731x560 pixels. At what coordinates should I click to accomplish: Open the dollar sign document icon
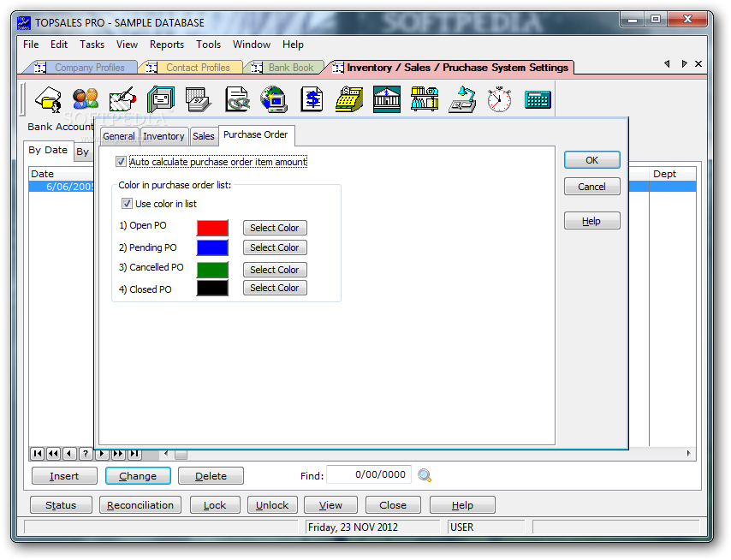[312, 99]
